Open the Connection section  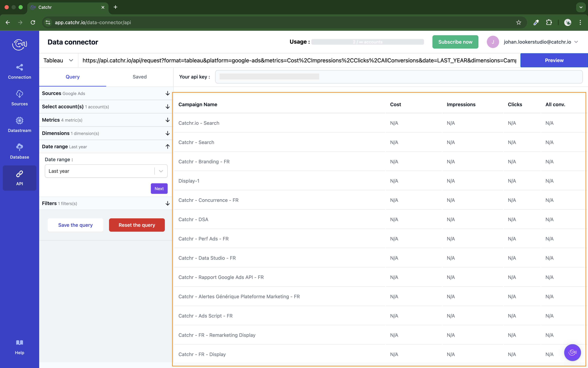[19, 71]
